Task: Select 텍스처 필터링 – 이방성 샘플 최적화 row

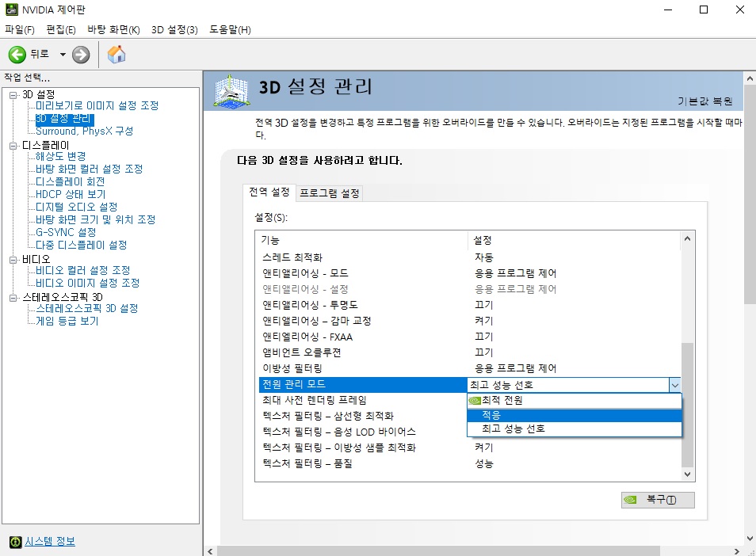Action: pyautogui.click(x=470, y=447)
